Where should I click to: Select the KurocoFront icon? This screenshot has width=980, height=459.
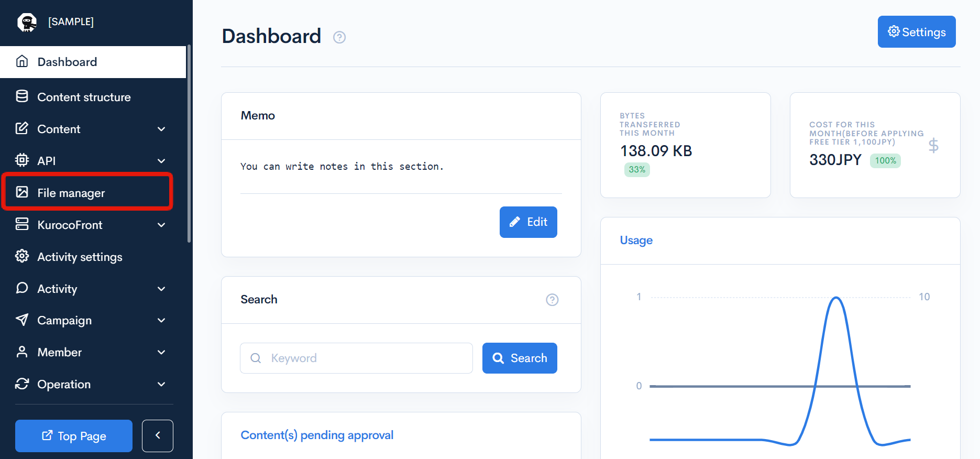point(22,224)
